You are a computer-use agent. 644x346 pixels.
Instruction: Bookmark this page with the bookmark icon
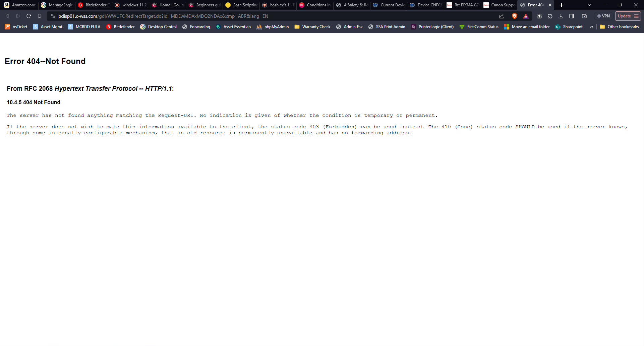tap(40, 16)
